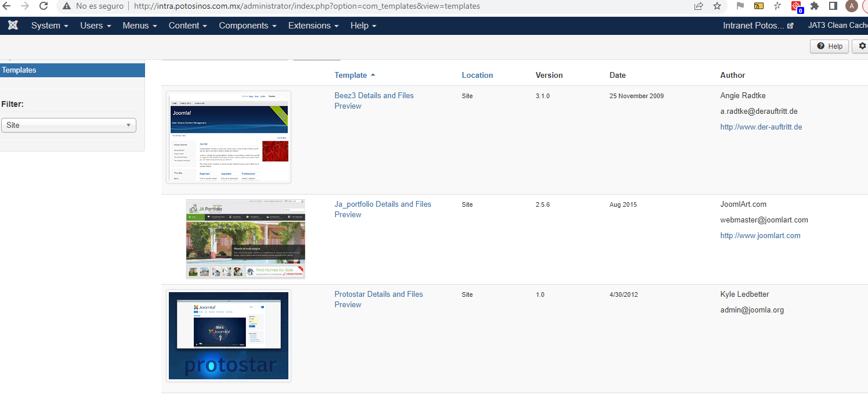Image resolution: width=868 pixels, height=406 pixels.
Task: Click the admin@joomla.org email text
Action: pos(752,310)
